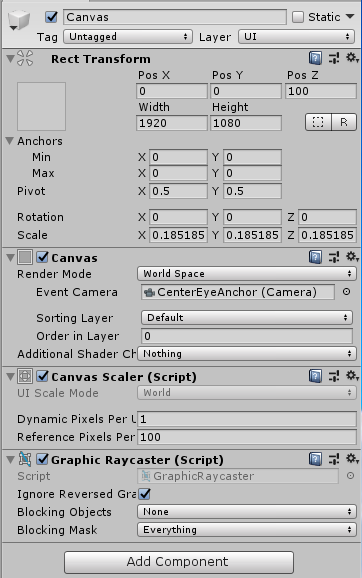The image size is (362, 578).
Task: Click the Graphic Raycaster script icon
Action: (25, 459)
